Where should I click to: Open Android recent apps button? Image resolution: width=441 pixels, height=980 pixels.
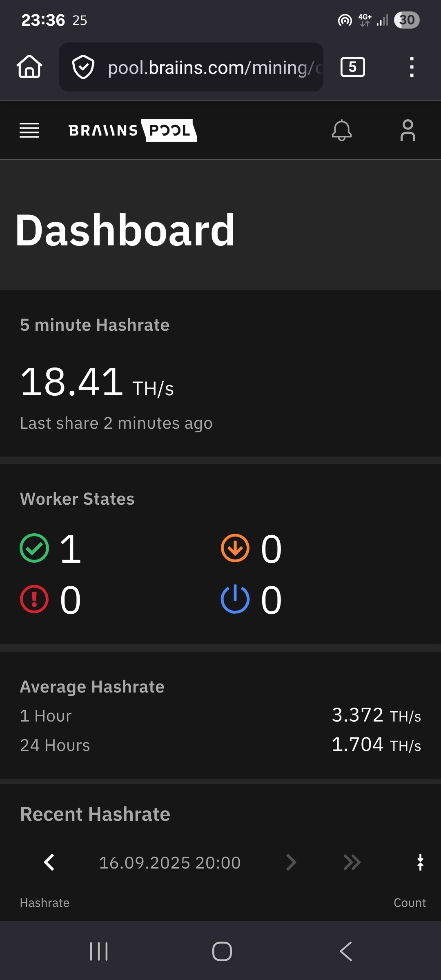[x=99, y=951]
